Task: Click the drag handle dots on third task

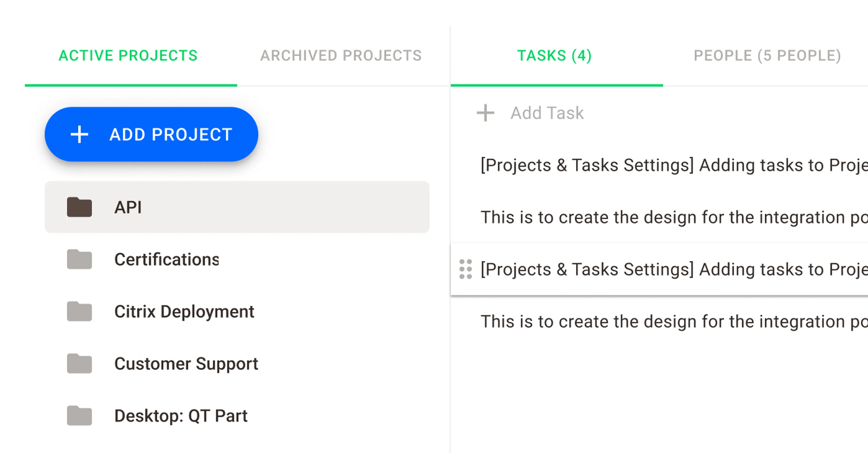Action: (466, 269)
